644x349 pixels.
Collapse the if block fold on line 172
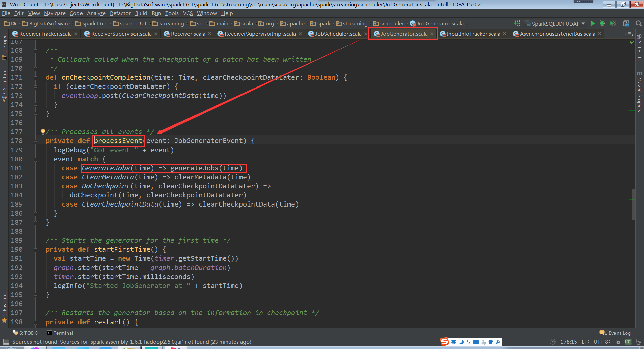point(35,87)
